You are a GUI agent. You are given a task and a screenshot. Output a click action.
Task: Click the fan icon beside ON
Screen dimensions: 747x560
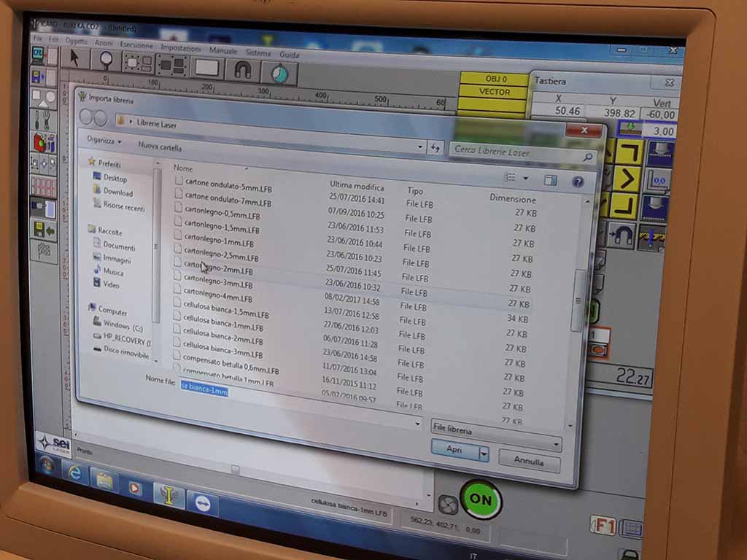point(448,505)
